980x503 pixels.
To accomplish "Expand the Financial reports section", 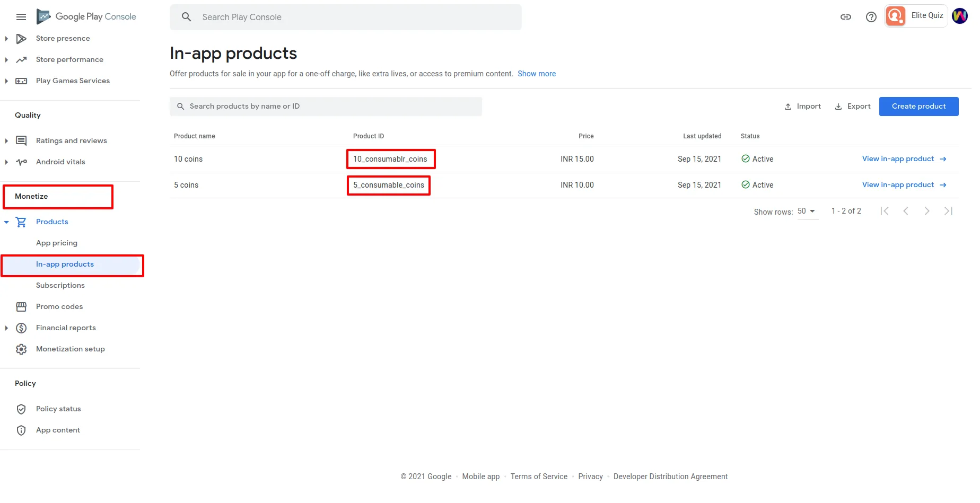I will [6, 328].
